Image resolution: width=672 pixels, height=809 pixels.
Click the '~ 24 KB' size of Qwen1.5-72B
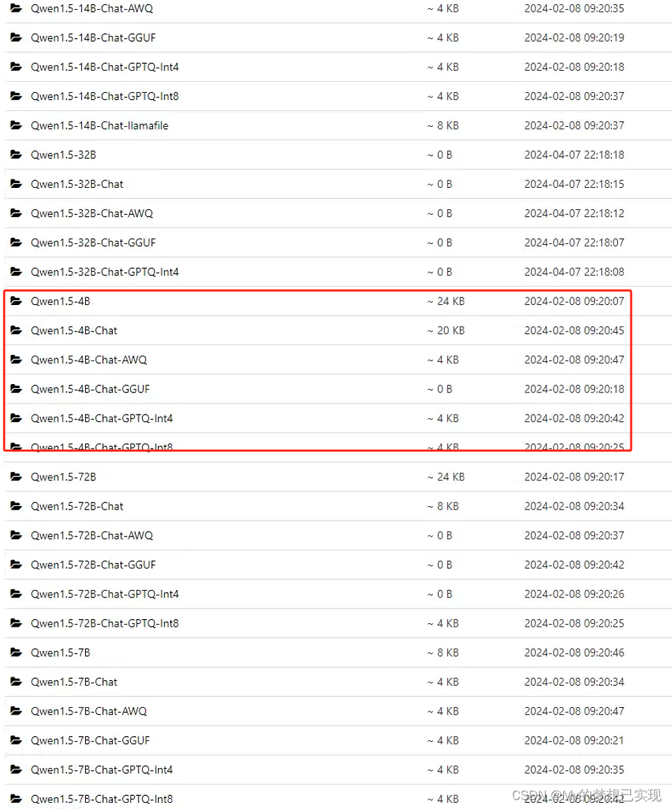(x=445, y=477)
